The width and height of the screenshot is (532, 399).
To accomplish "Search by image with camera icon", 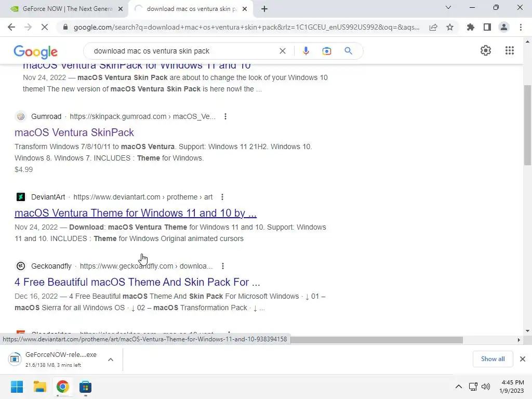I will pos(327,51).
